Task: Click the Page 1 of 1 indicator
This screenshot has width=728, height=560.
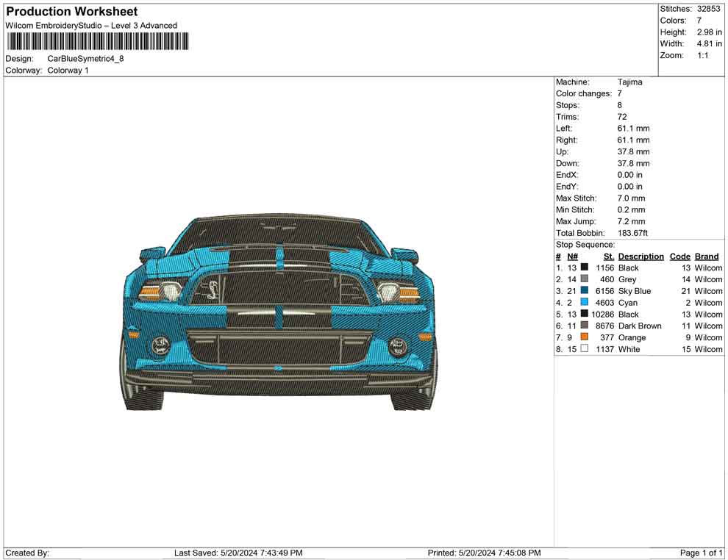Action: (x=699, y=553)
